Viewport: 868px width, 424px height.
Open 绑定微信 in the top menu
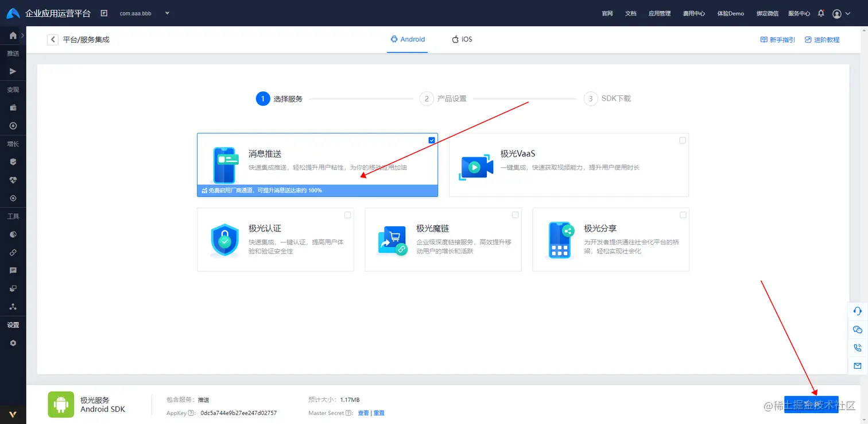pos(768,14)
